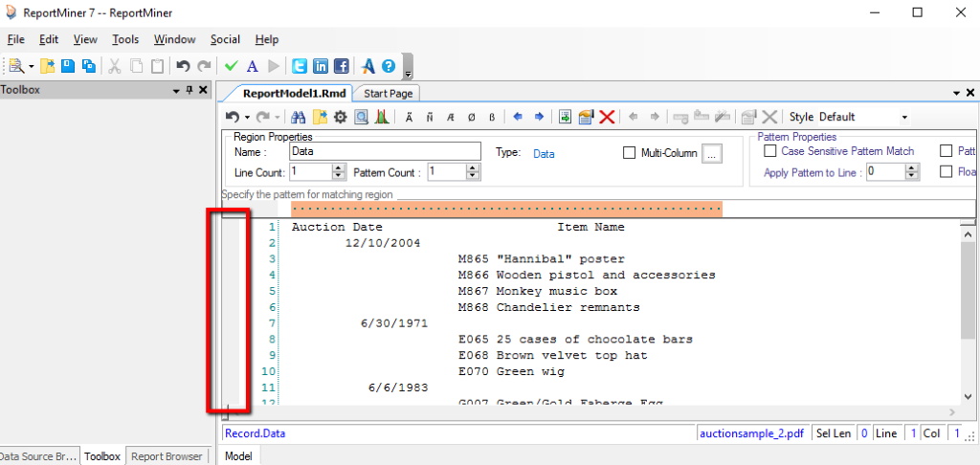Open the Tools menu
The width and height of the screenshot is (980, 465).
(124, 39)
